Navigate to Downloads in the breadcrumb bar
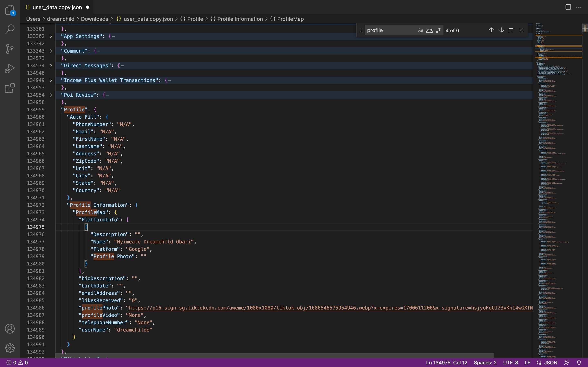This screenshot has width=588, height=367. [x=95, y=19]
